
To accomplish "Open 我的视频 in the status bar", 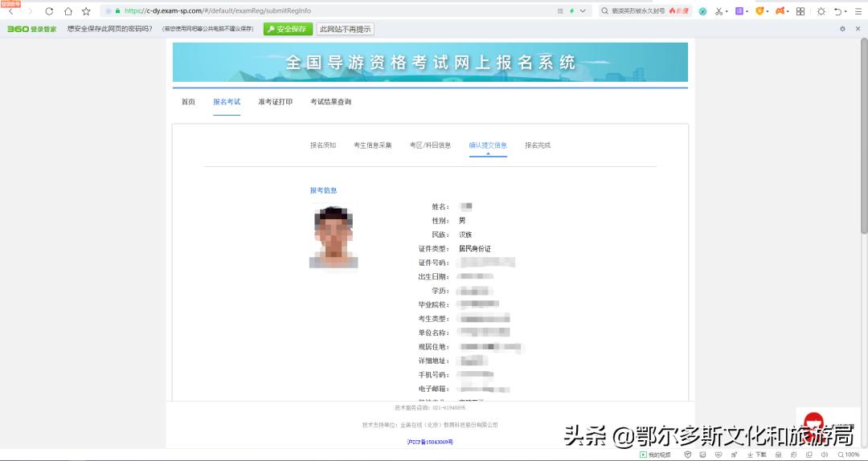I will click(x=656, y=455).
